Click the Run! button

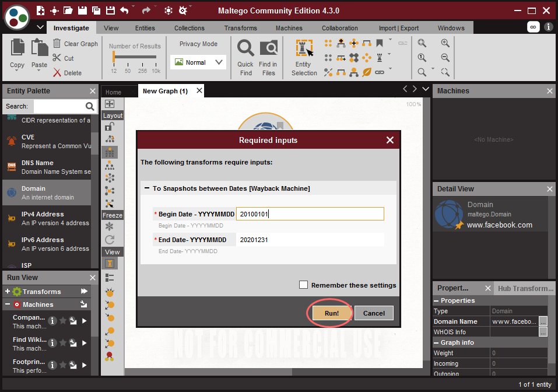pos(332,313)
